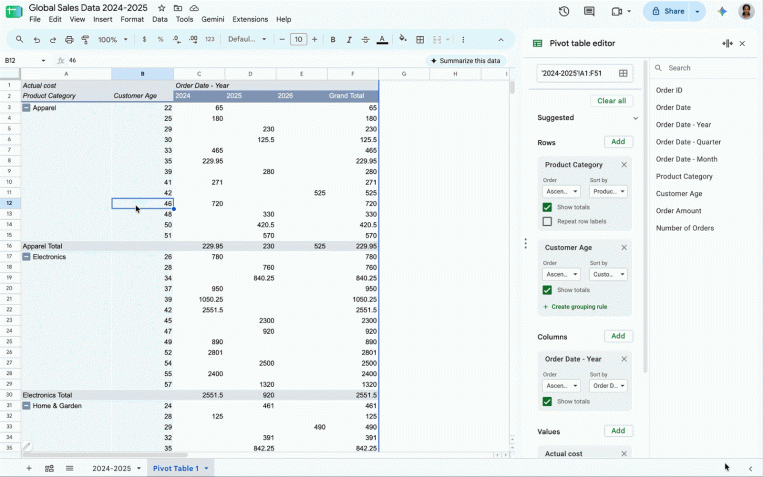This screenshot has width=763, height=477.
Task: Click the select data range grid icon
Action: pos(623,73)
